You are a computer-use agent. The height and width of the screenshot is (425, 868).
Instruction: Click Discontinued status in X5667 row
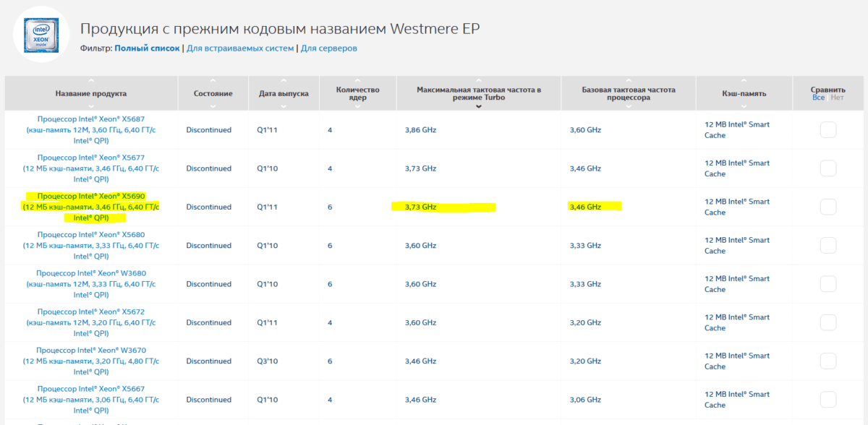(x=208, y=399)
